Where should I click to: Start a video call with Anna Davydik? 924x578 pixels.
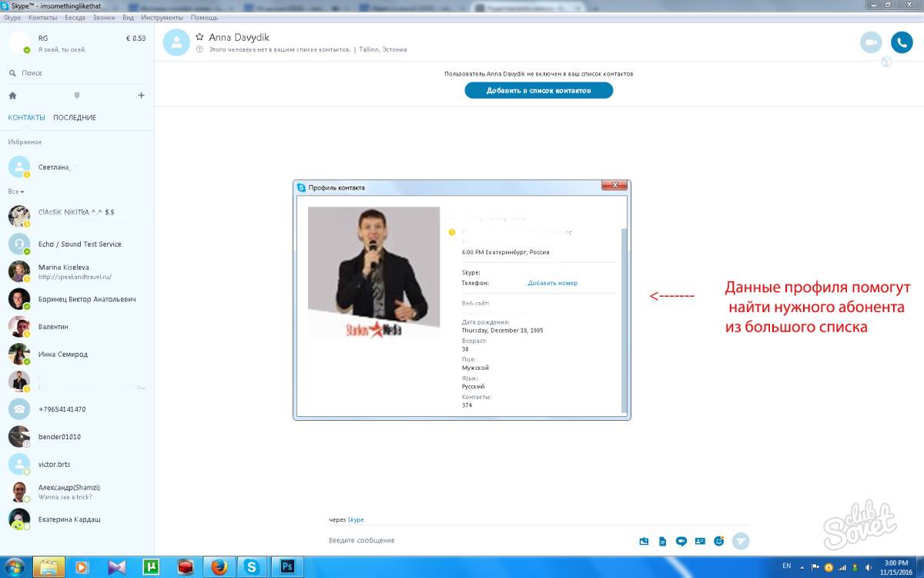871,43
